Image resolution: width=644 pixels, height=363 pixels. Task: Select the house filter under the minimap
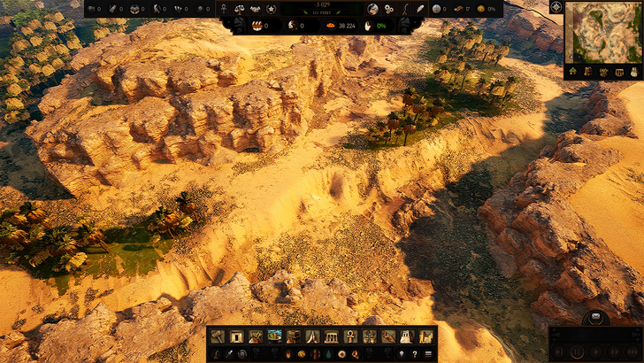573,71
